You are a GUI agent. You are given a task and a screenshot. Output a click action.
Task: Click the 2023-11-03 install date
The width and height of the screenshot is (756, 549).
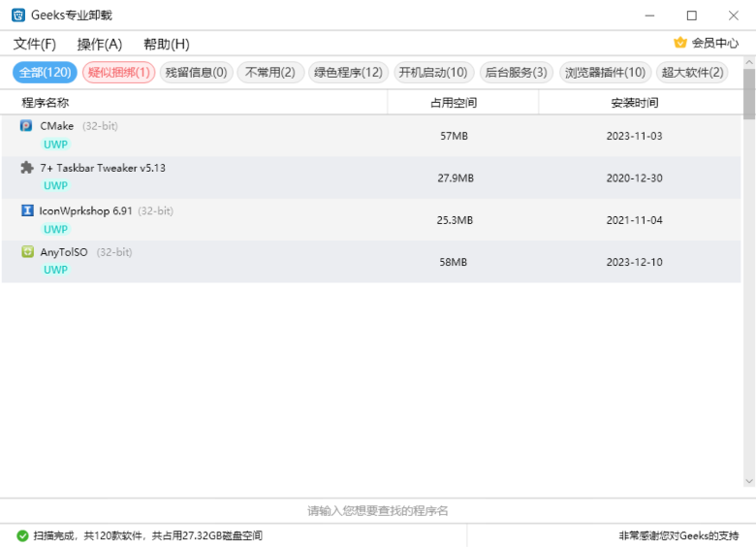[x=634, y=136]
